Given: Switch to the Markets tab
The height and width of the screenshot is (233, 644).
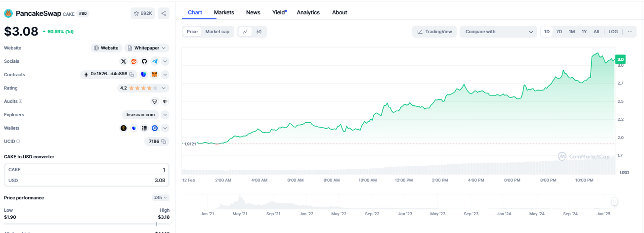Looking at the screenshot, I should coord(224,12).
